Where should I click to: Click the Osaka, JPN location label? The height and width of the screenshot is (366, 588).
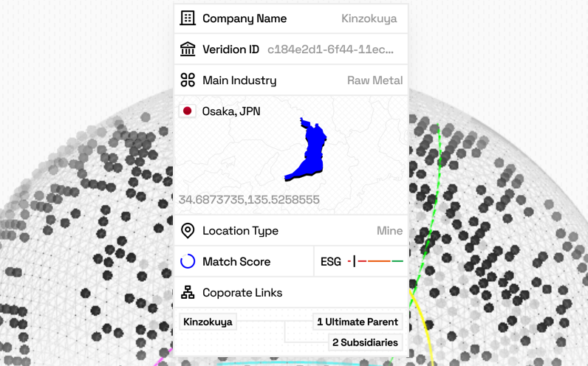coord(231,111)
